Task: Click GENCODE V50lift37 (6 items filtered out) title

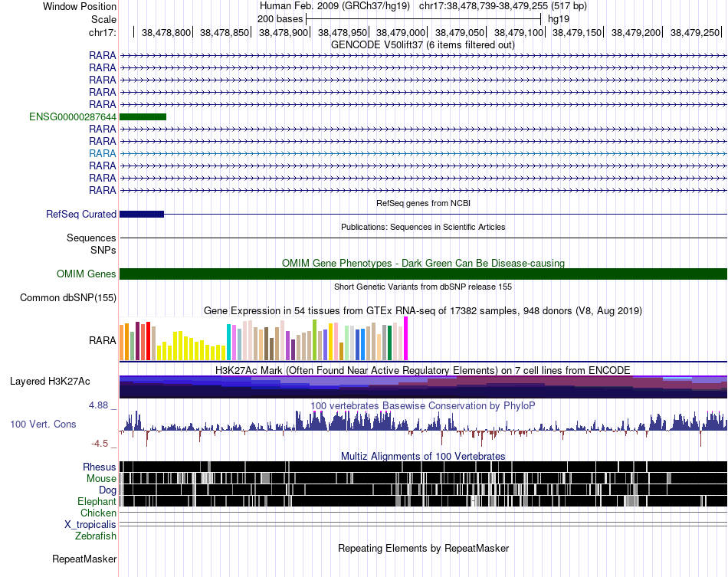Action: point(423,45)
